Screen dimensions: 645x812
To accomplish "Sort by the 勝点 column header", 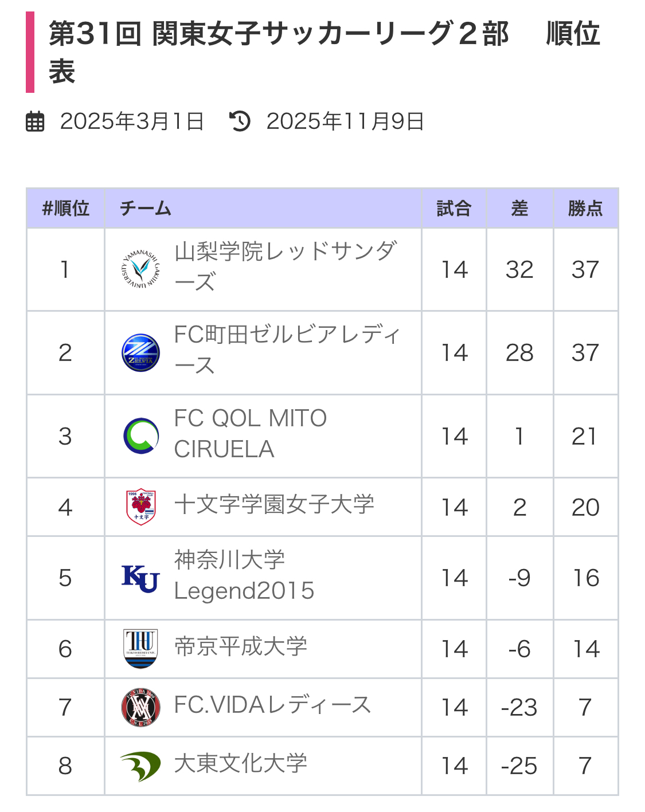I will point(585,209).
